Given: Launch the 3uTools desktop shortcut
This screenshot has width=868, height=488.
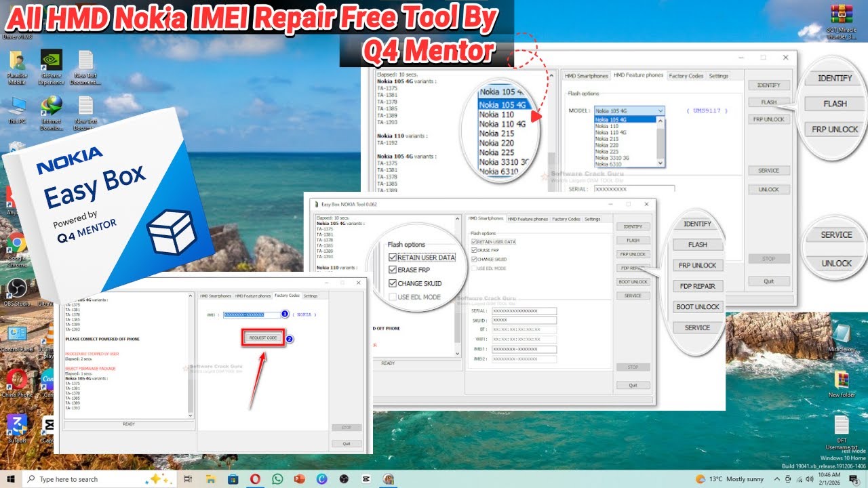Looking at the screenshot, I should (x=17, y=428).
